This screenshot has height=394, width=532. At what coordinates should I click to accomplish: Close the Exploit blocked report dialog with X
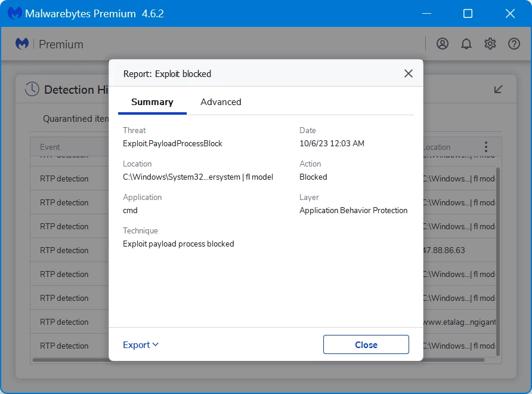pos(409,73)
